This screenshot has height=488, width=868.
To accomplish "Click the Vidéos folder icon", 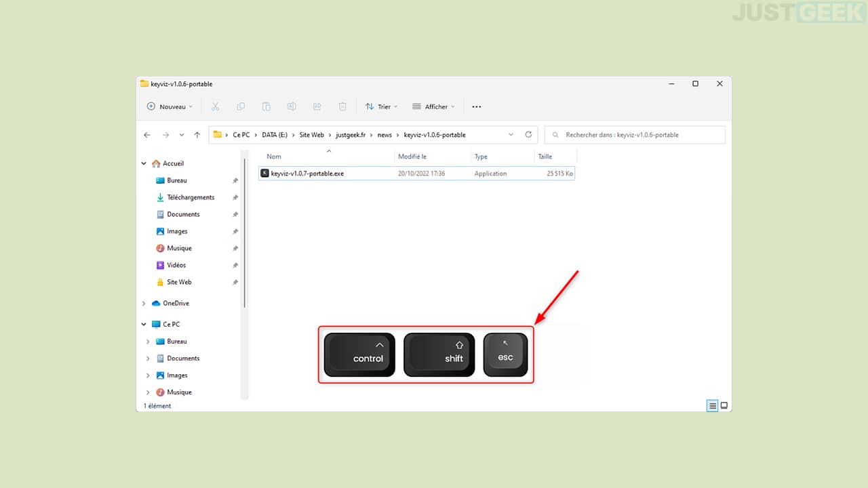I will point(161,265).
